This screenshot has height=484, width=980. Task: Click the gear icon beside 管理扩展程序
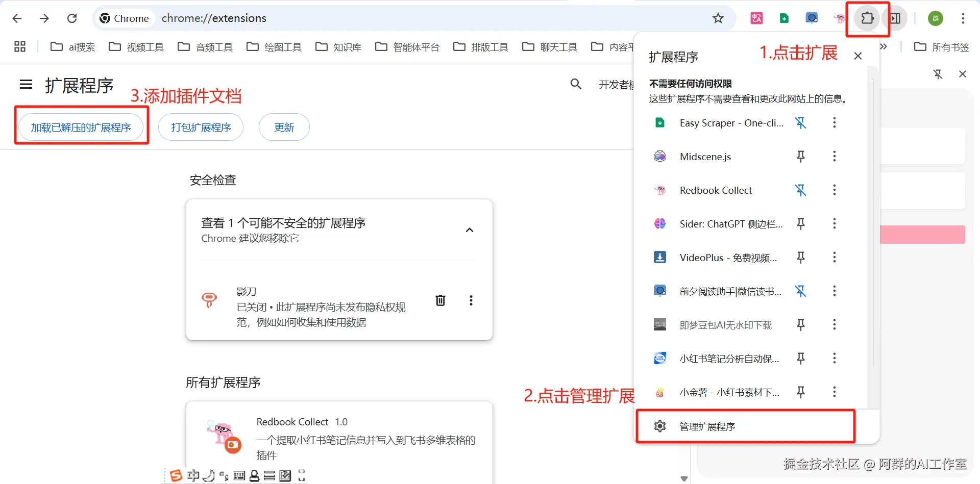660,426
